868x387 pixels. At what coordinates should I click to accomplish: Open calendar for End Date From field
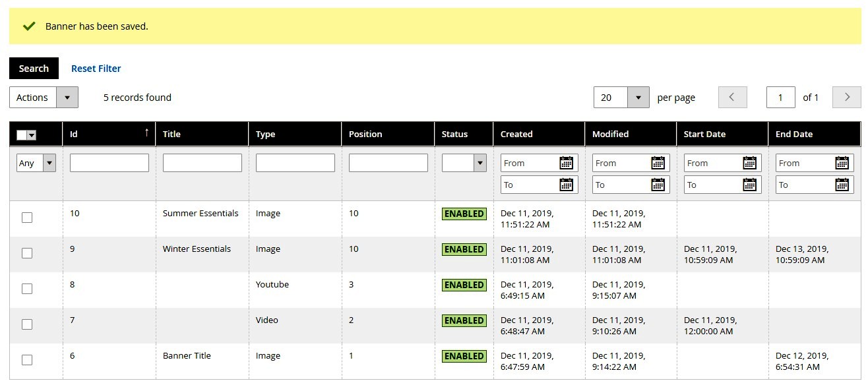coord(841,163)
